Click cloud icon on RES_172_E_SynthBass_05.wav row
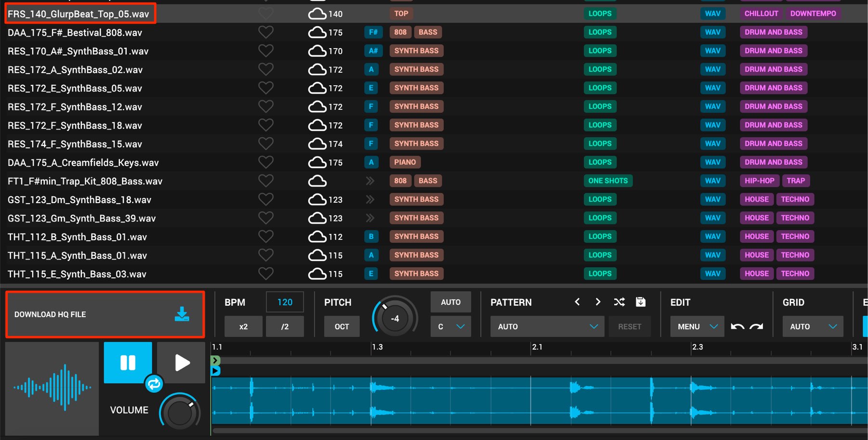Viewport: 868px width, 440px height. (317, 88)
